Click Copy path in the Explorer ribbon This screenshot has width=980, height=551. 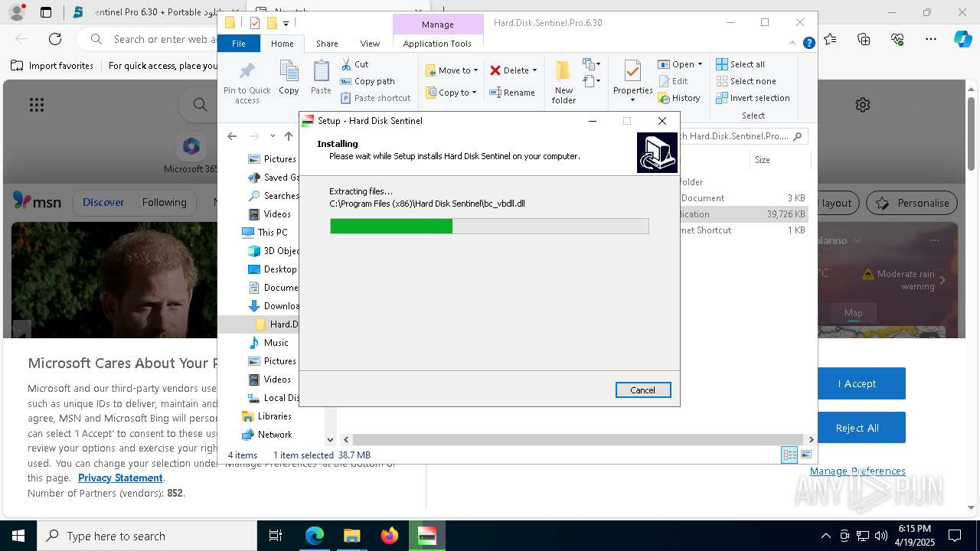click(x=367, y=81)
